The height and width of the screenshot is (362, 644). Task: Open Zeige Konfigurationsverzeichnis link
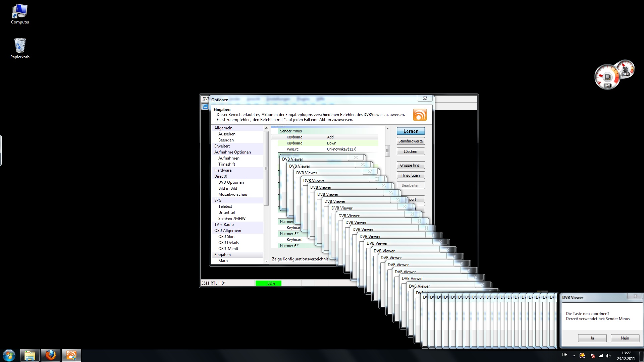point(300,259)
